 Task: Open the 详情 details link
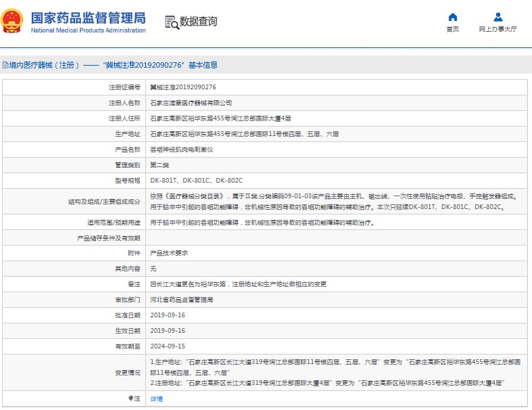[x=156, y=398]
